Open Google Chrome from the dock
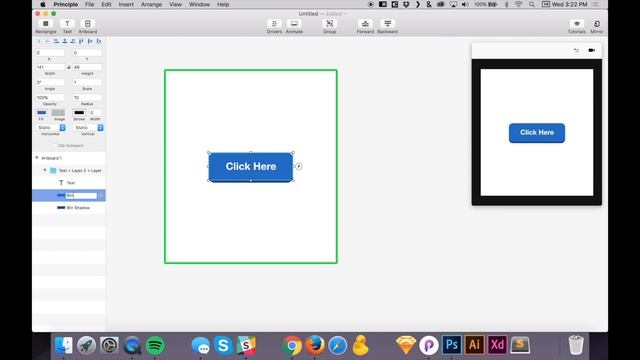This screenshot has width=640, height=360. coord(292,345)
